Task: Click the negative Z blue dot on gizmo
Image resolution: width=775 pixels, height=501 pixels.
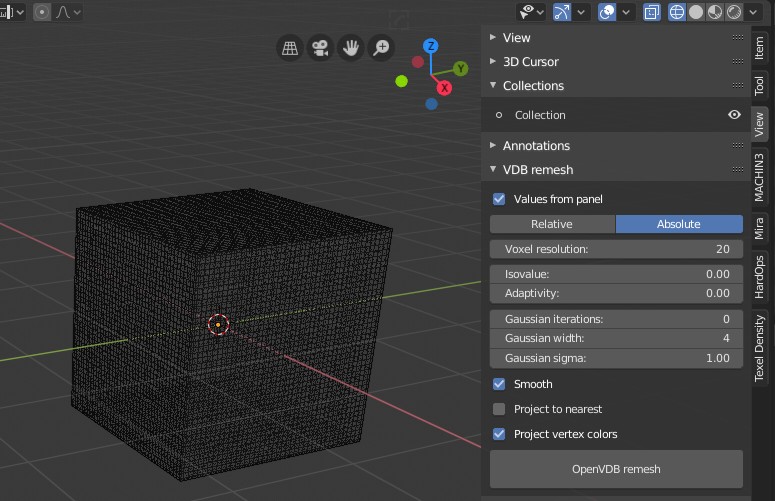Action: (x=431, y=104)
